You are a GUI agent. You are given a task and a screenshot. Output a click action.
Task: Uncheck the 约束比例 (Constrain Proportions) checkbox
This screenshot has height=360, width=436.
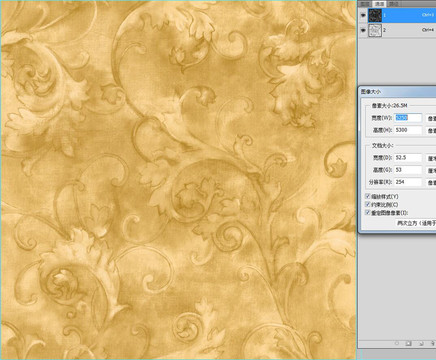368,204
